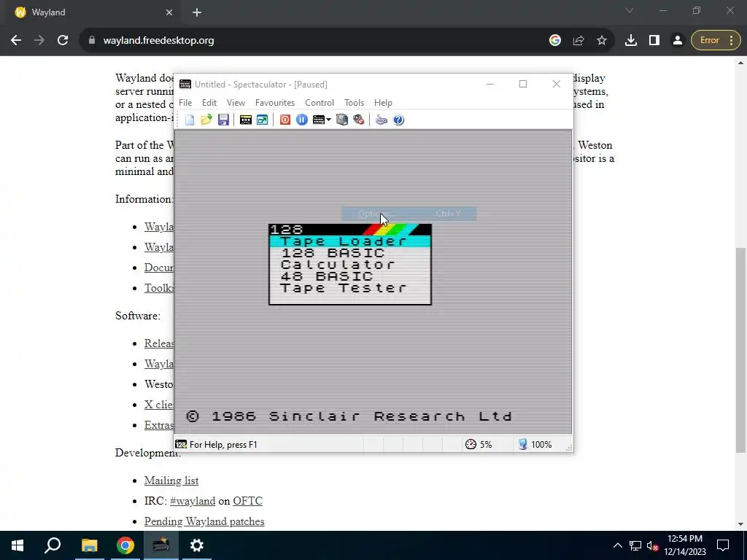Open the Mailing list link
Viewport: 747px width, 560px height.
click(x=171, y=481)
